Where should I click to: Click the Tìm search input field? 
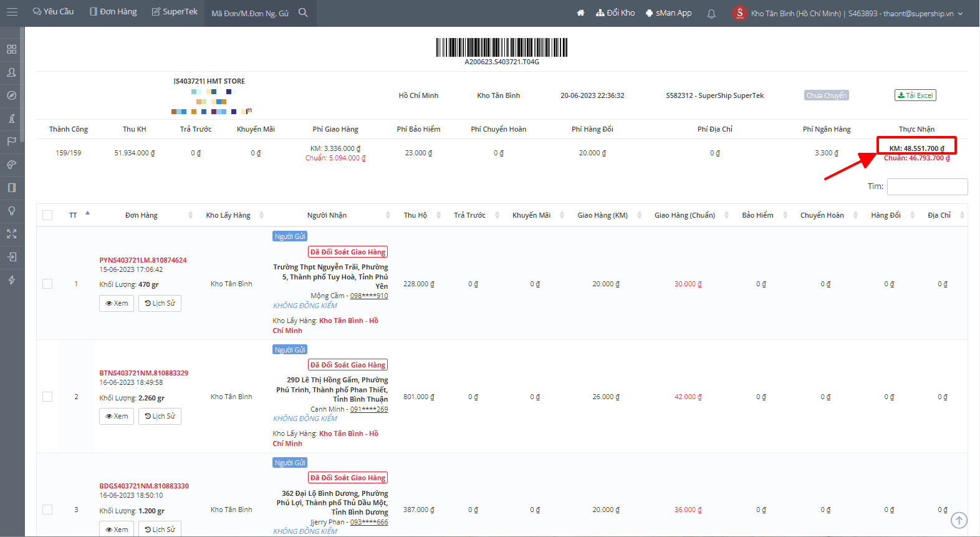(927, 186)
